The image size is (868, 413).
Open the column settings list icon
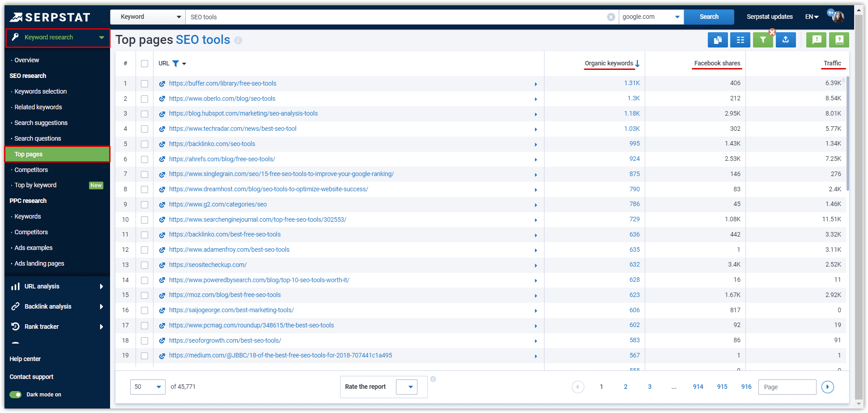[740, 40]
